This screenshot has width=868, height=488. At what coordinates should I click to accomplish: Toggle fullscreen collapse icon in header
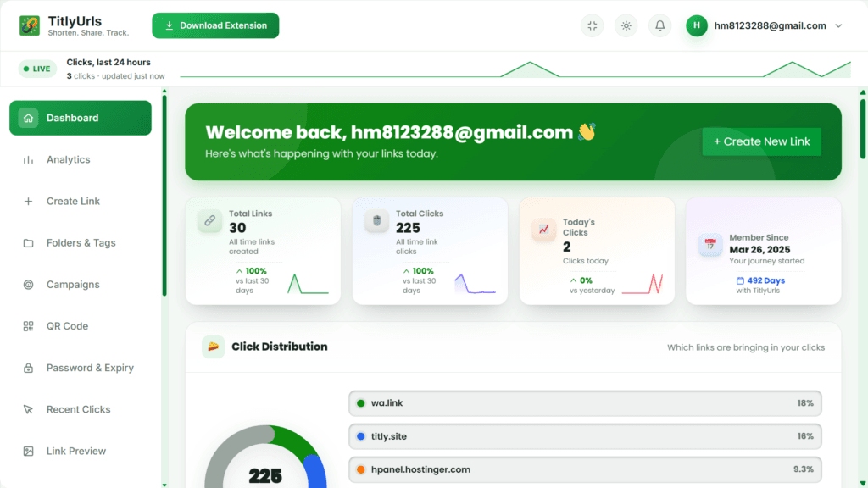pyautogui.click(x=593, y=25)
